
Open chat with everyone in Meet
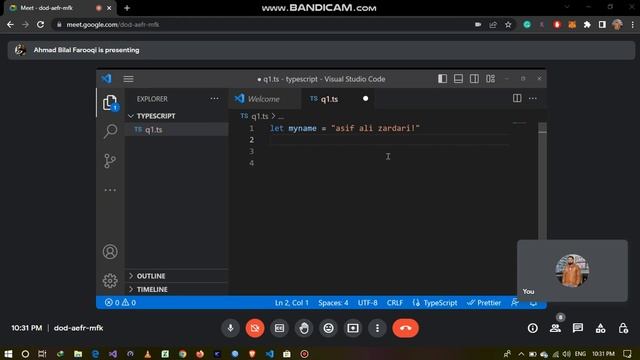point(578,328)
